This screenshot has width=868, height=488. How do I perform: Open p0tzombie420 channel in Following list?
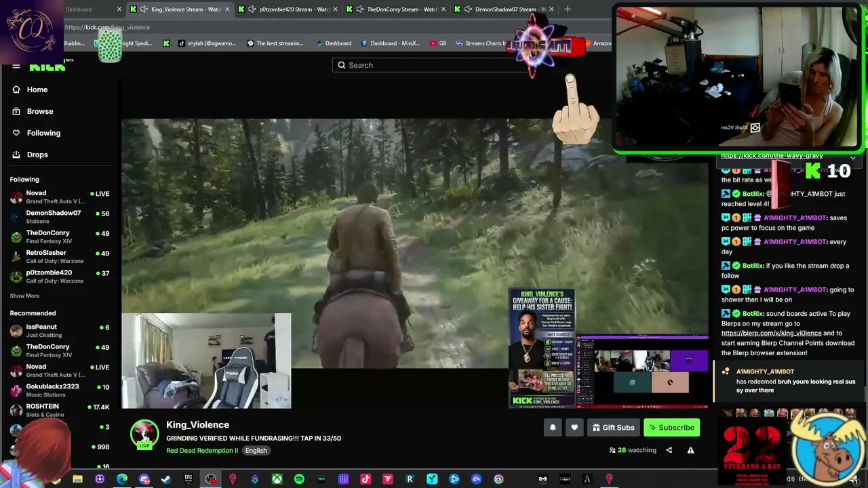60,277
